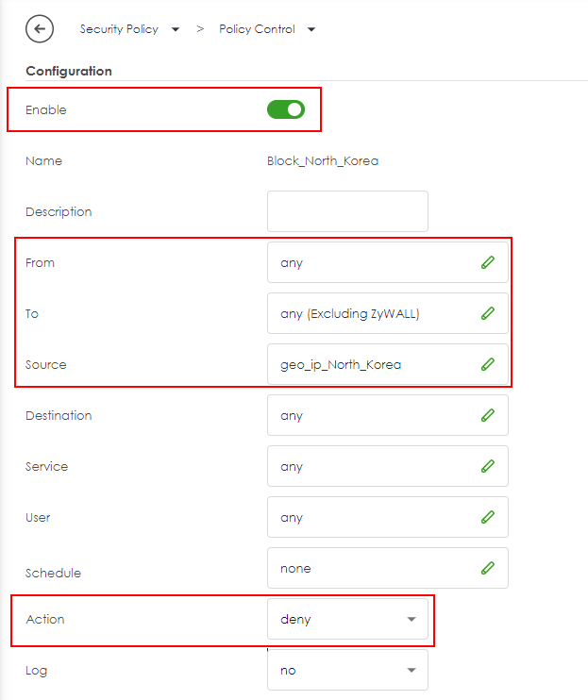
Task: Edit Service with the pencil icon
Action: [487, 467]
